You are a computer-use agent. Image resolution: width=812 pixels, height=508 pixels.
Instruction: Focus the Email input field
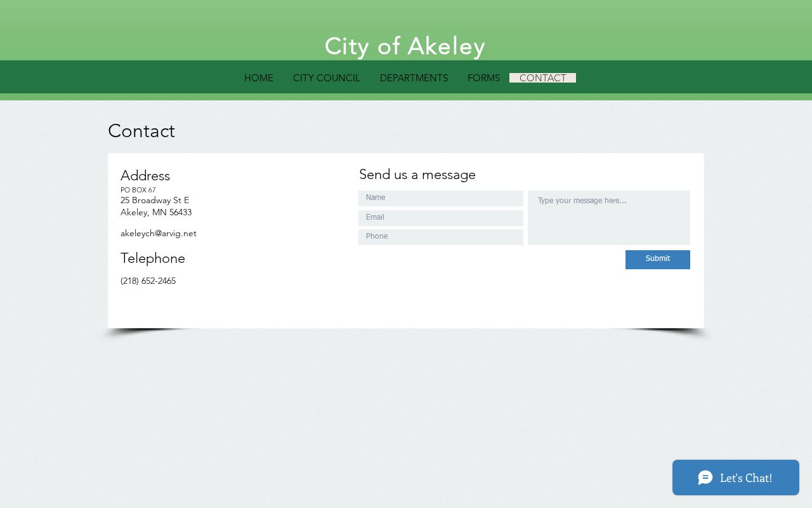click(441, 218)
